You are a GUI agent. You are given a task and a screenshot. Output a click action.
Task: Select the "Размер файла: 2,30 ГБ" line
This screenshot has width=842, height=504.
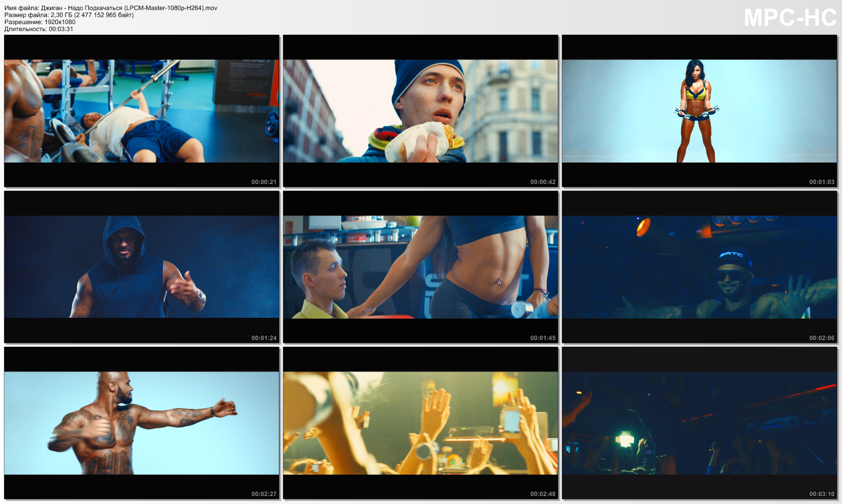(x=69, y=15)
